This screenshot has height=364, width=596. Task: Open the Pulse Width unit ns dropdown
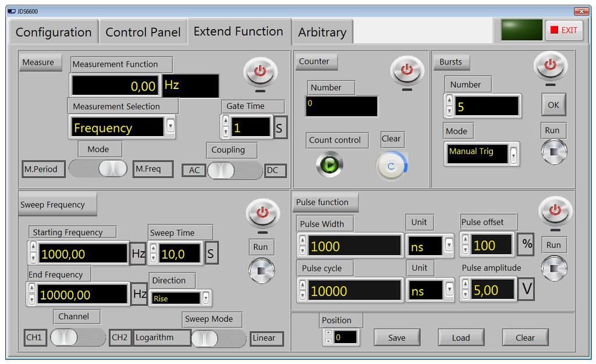pyautogui.click(x=449, y=245)
